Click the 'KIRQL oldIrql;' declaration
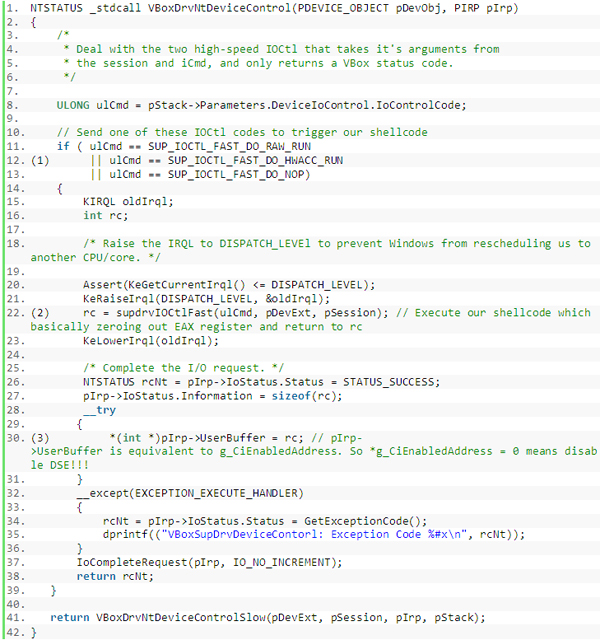Screen dimensions: 600x640 point(128,202)
